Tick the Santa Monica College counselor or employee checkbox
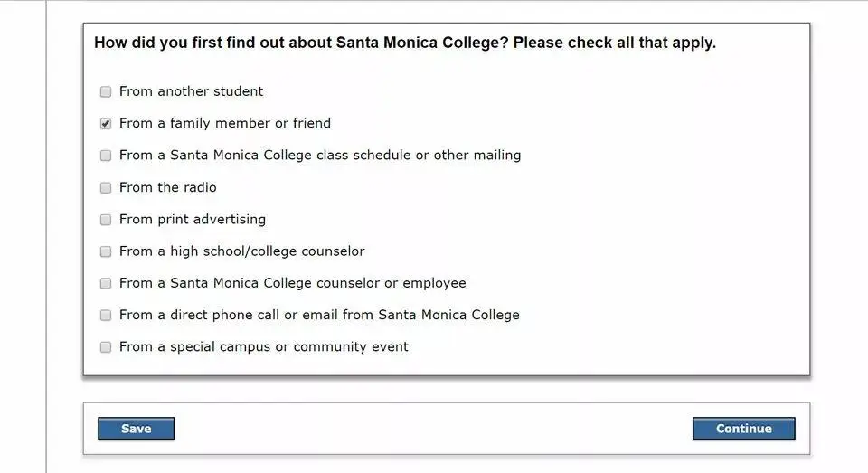This screenshot has width=868, height=473. coord(106,284)
